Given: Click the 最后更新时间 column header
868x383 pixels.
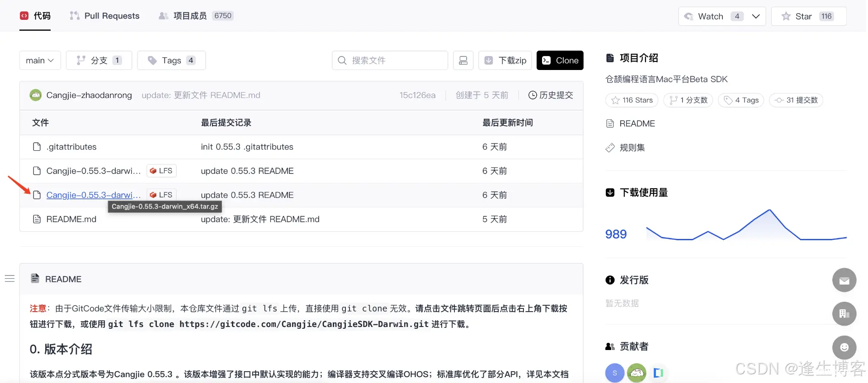Looking at the screenshot, I should pyautogui.click(x=507, y=123).
